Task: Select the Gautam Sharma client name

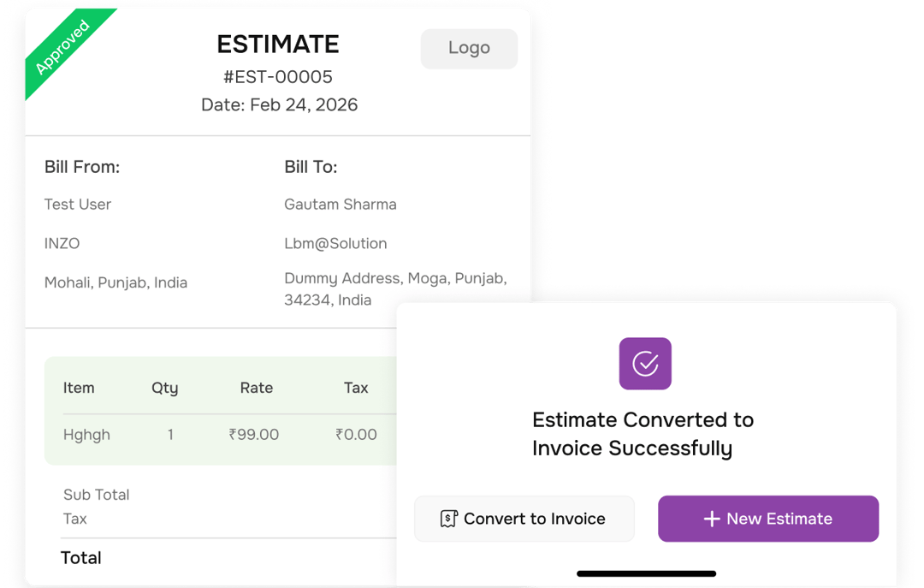Action: (340, 204)
